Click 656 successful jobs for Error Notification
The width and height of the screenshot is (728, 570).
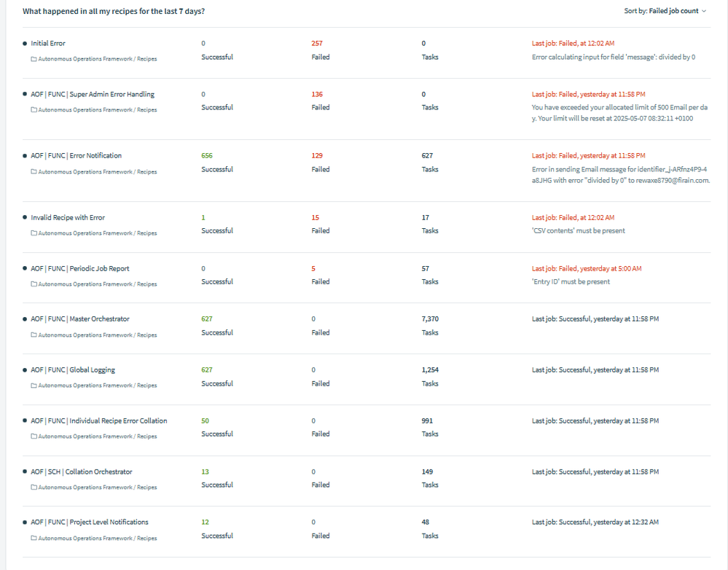coord(207,156)
